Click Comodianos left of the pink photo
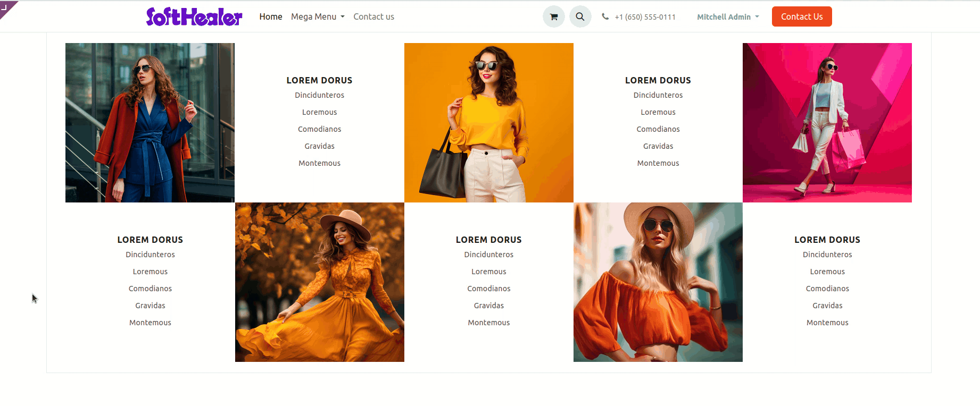Image resolution: width=980 pixels, height=406 pixels. 658,129
